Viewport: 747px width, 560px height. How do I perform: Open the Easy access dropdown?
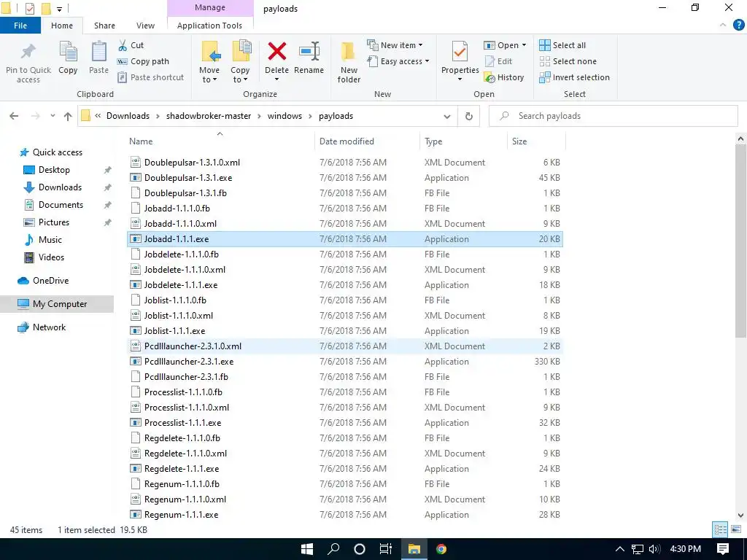coord(398,61)
